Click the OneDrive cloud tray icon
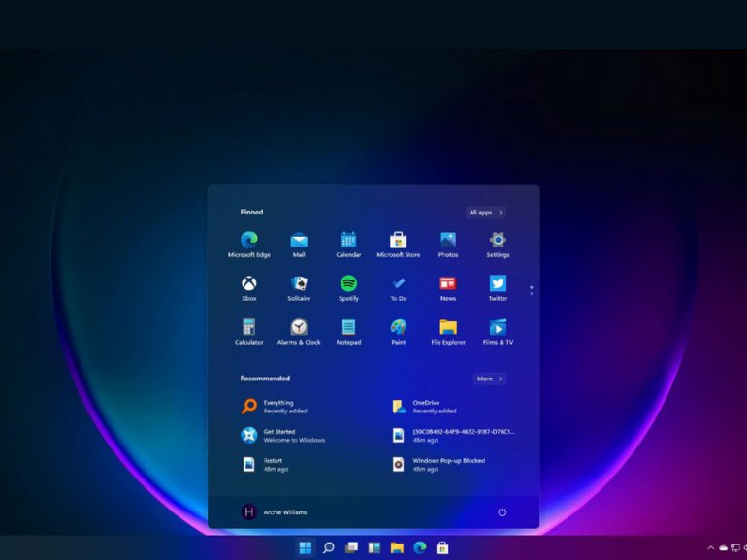747x560 pixels. click(723, 548)
